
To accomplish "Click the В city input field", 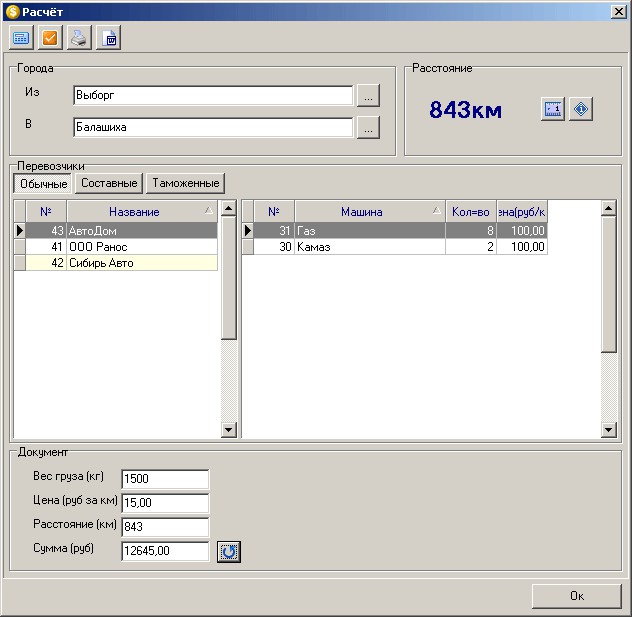I will click(x=213, y=127).
